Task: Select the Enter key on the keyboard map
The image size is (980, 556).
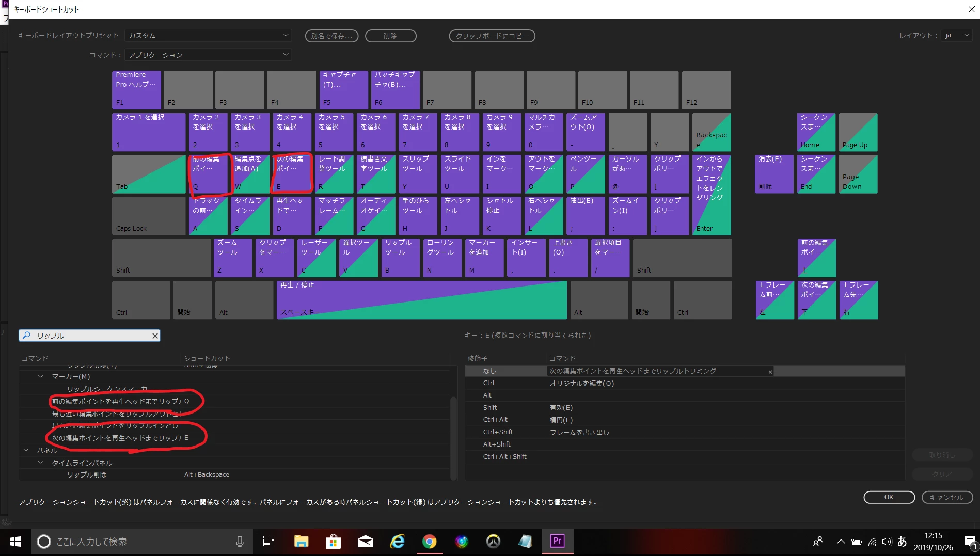Action: coord(712,195)
